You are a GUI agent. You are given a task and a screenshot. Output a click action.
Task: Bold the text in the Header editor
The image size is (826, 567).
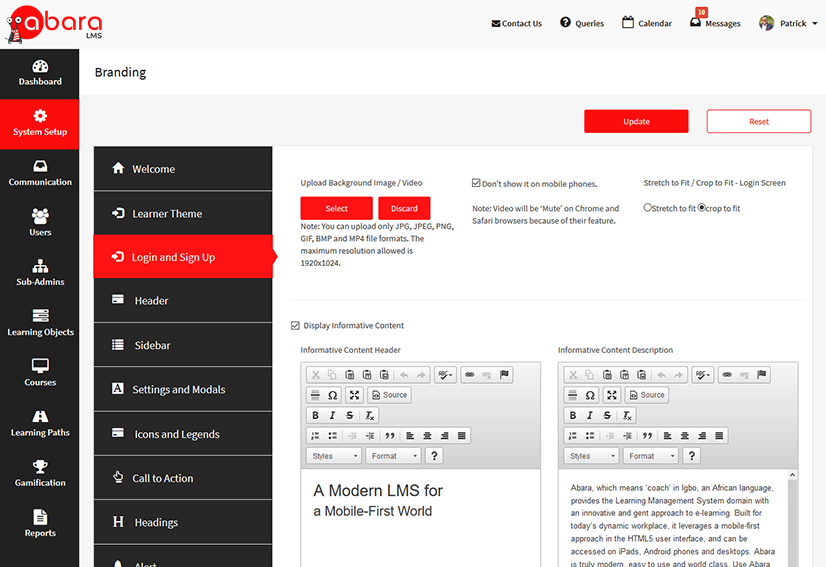tap(316, 415)
